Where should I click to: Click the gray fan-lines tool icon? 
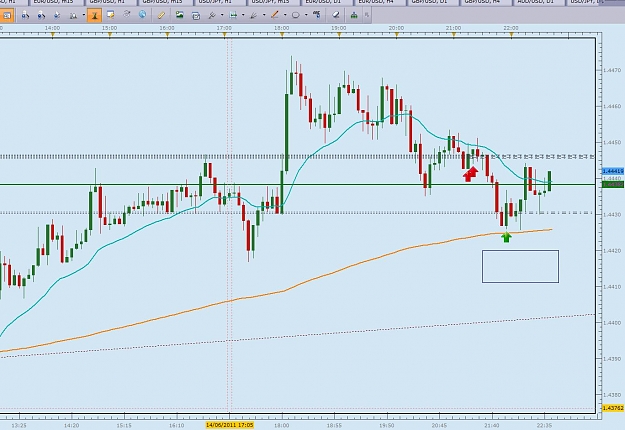pos(254,16)
